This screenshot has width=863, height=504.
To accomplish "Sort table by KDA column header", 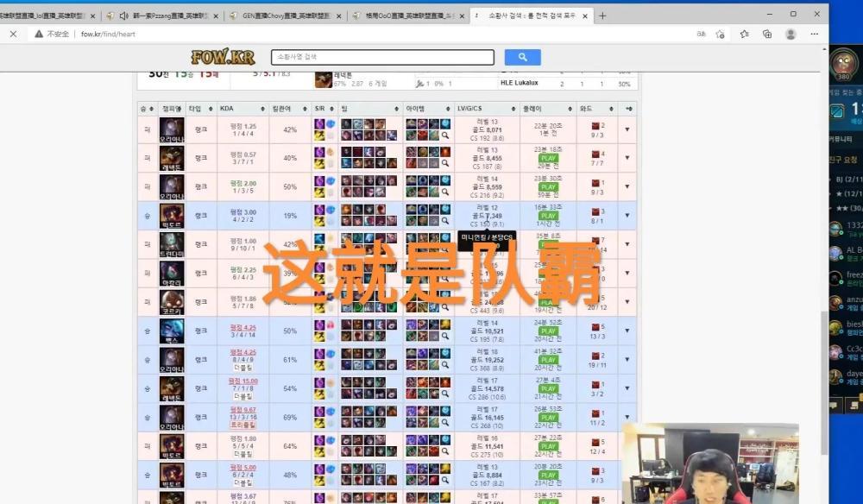I will tap(243, 109).
